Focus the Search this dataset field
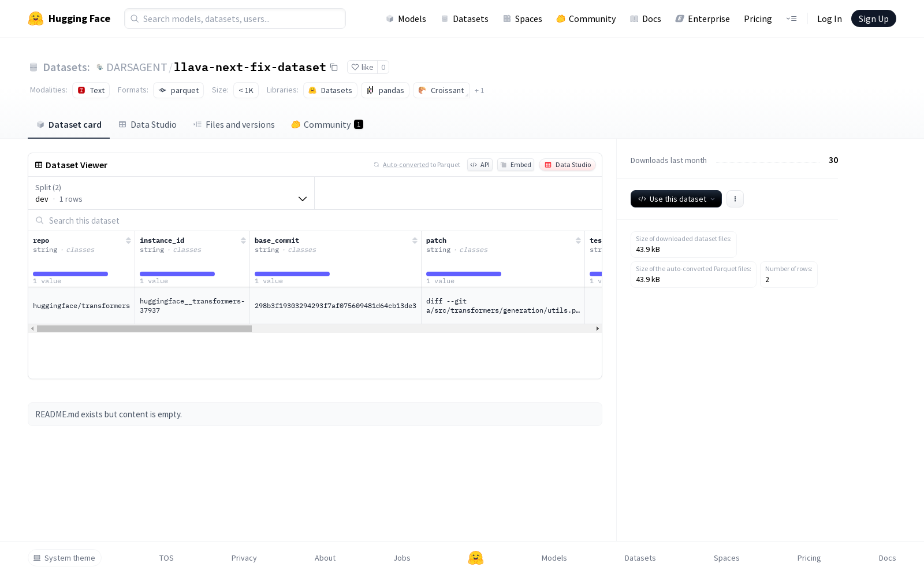 tap(315, 220)
